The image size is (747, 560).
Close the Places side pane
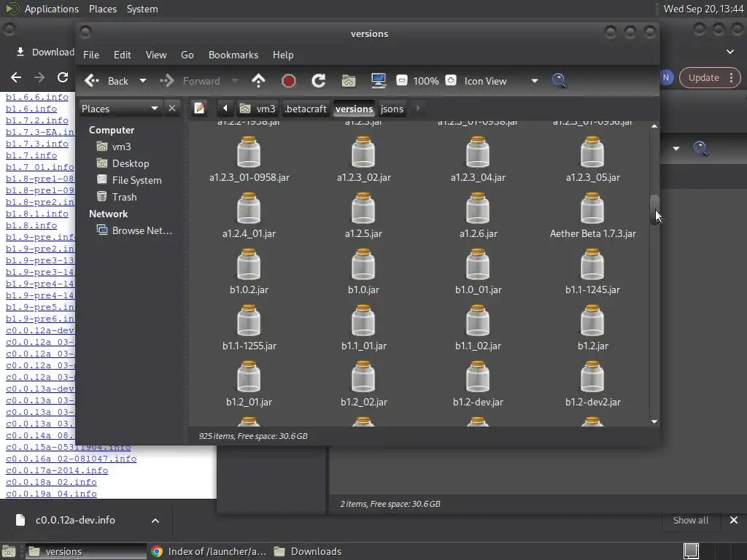[x=172, y=108]
